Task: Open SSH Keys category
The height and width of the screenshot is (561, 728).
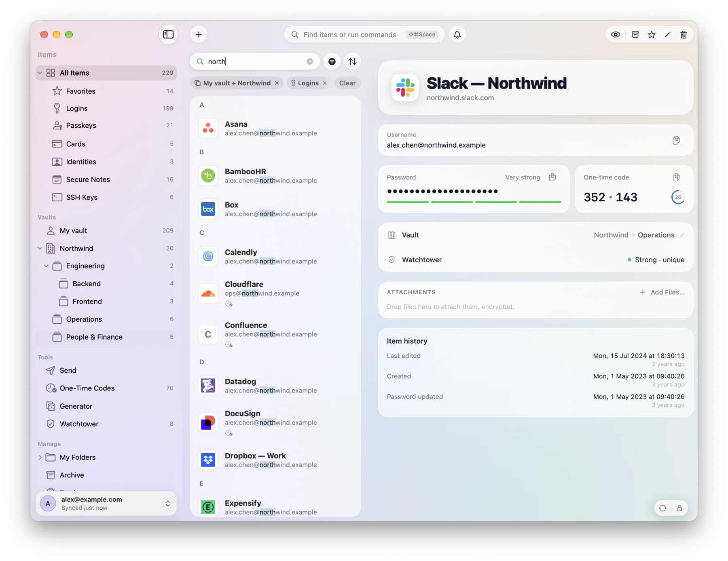Action: coord(106,197)
